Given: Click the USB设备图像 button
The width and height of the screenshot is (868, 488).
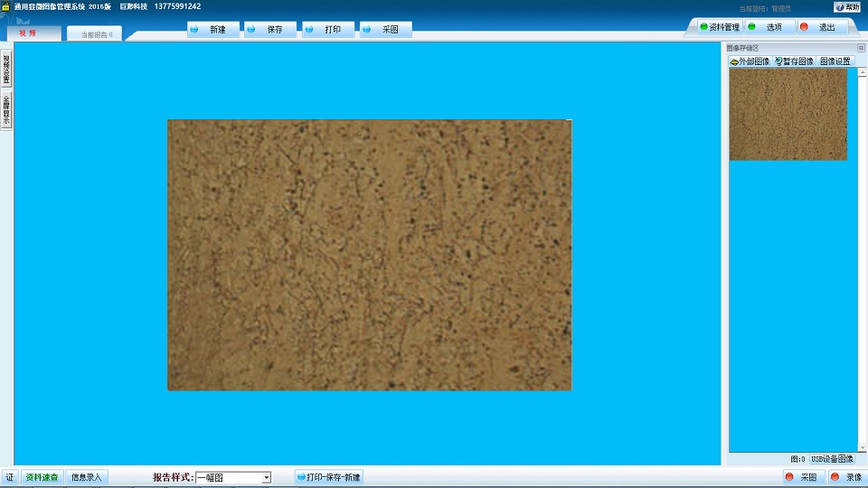Looking at the screenshot, I should point(832,459).
